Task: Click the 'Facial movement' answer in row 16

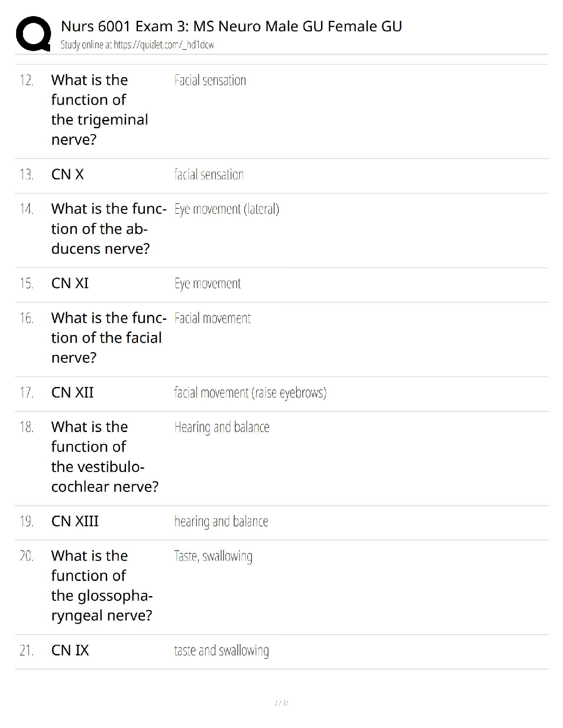Action: 213,318
